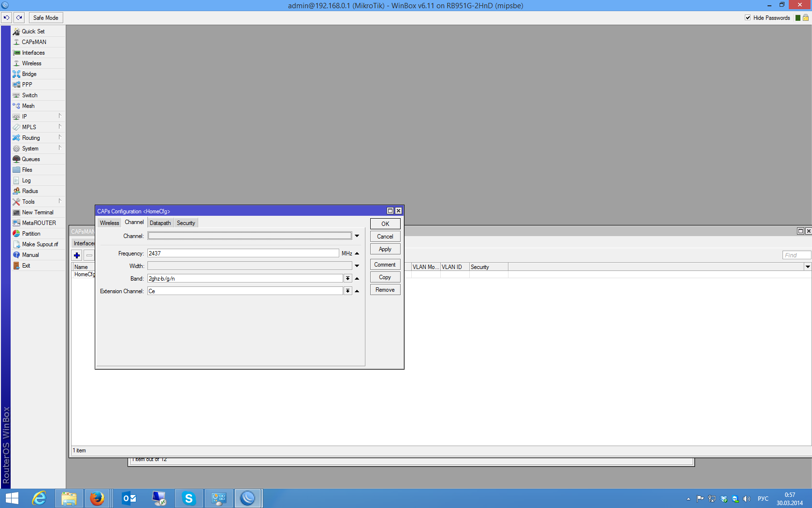The width and height of the screenshot is (812, 508).
Task: Open Firefox from the taskbar
Action: pyautogui.click(x=97, y=498)
